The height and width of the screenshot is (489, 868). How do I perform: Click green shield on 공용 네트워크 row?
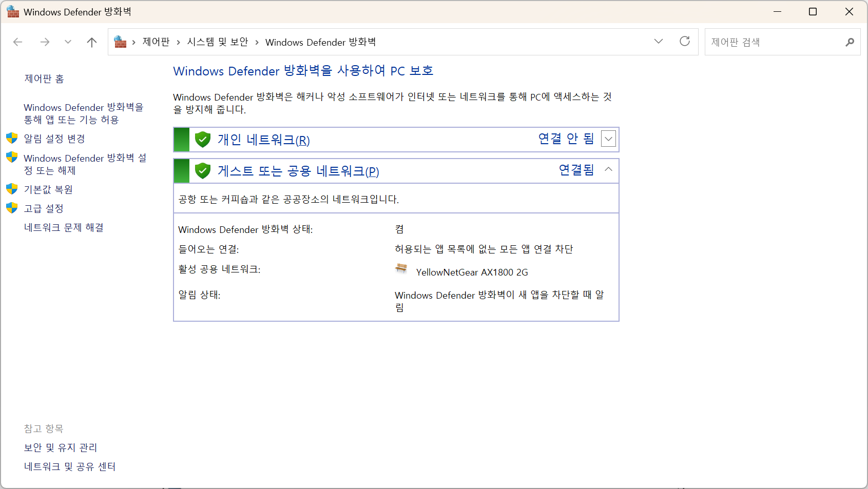tap(203, 170)
